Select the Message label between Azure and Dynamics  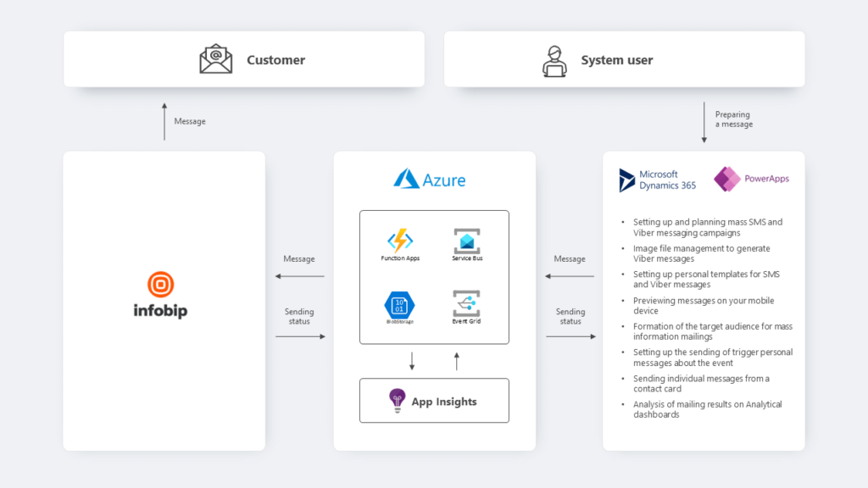pyautogui.click(x=569, y=259)
